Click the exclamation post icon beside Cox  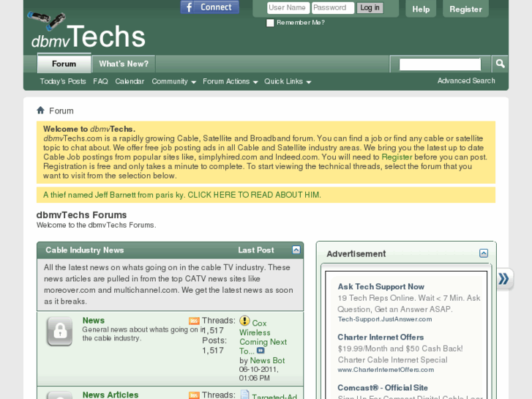pos(244,321)
